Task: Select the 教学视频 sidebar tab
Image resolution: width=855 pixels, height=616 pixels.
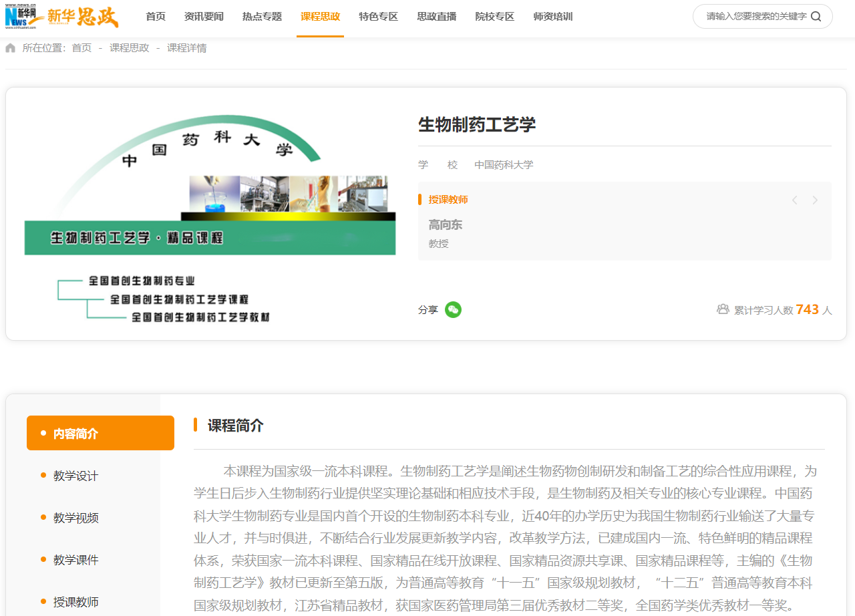Action: pos(76,518)
